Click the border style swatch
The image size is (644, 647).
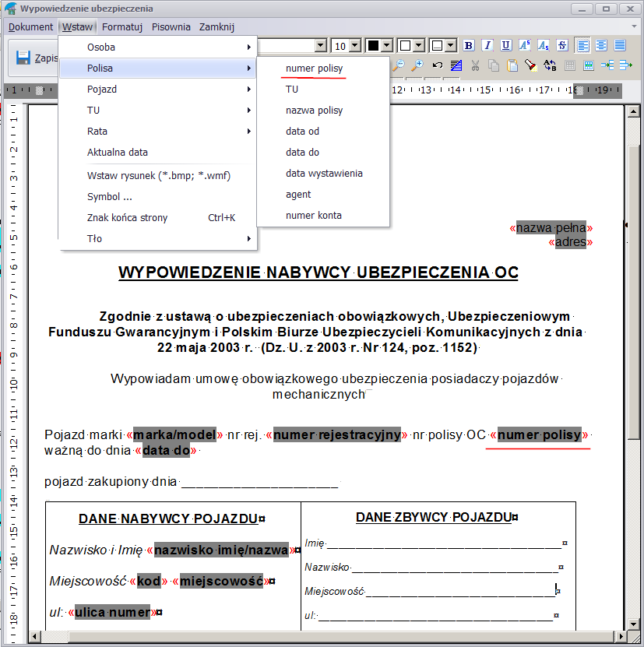(437, 45)
